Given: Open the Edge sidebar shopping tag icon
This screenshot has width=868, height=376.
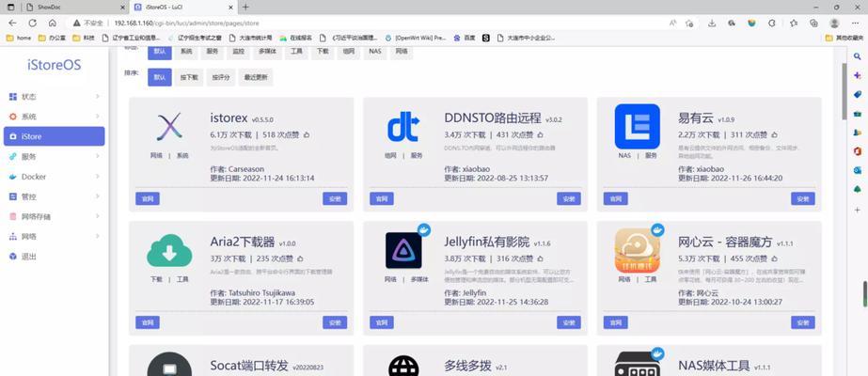Looking at the screenshot, I should click(858, 94).
